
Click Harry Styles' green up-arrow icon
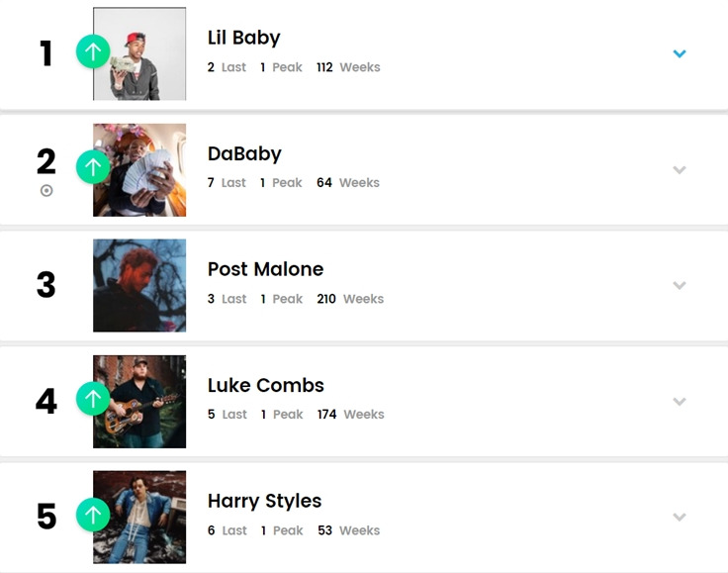(x=93, y=515)
